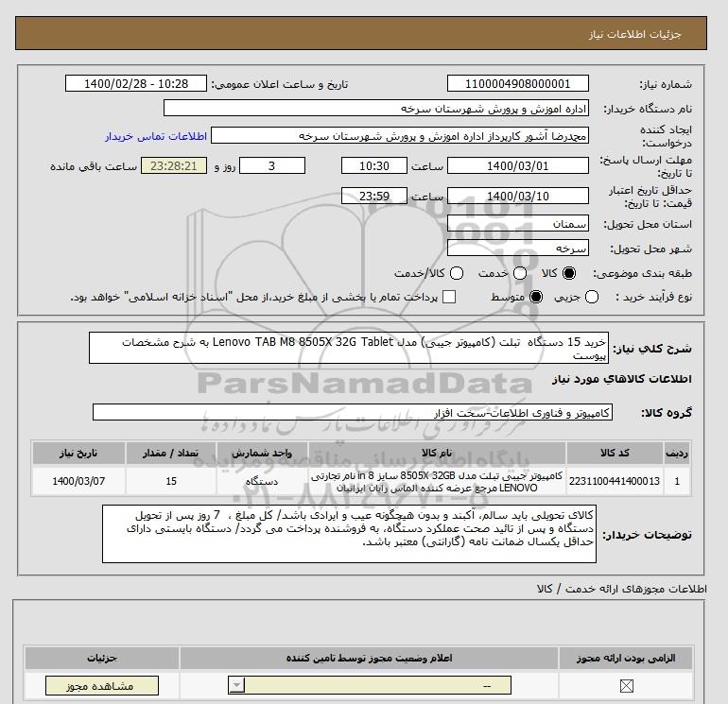The width and height of the screenshot is (728, 704).
Task: Click the نام کالا column header
Action: pos(437,453)
